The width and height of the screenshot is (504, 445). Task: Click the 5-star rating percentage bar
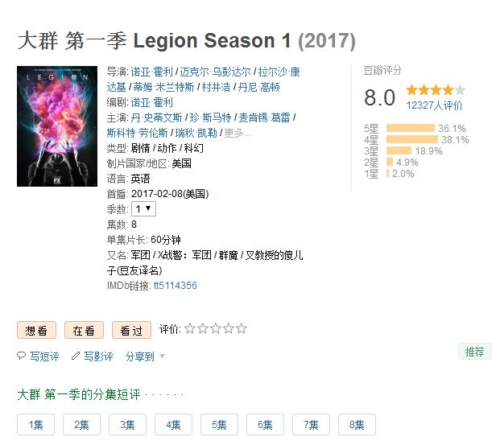[410, 128]
